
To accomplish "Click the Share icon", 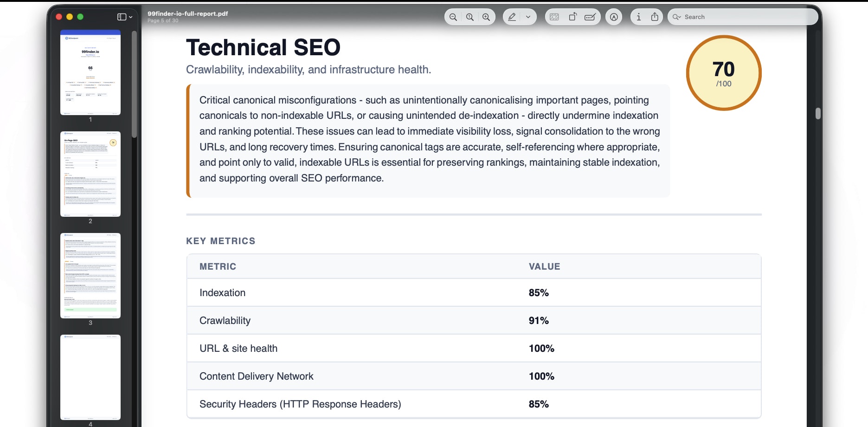I will (x=654, y=17).
